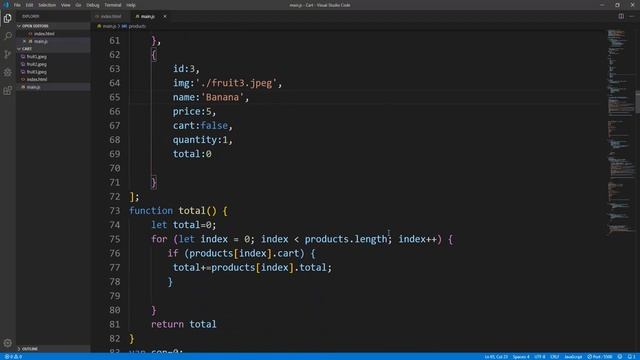Open the Debug menu
The width and height of the screenshot is (640, 360).
pos(93,5)
